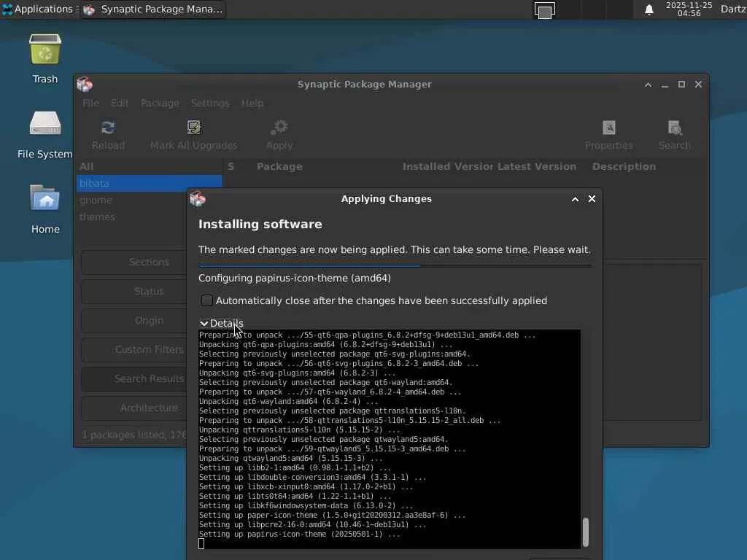Screen dimensions: 747x560
Task: Open the Help menu in Synaptic
Action: pyautogui.click(x=252, y=104)
